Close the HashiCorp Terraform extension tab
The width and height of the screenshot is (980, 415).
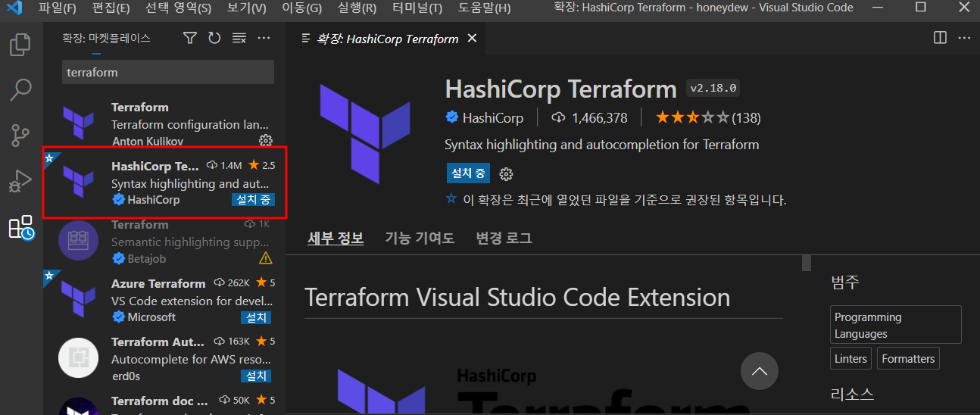pyautogui.click(x=473, y=38)
